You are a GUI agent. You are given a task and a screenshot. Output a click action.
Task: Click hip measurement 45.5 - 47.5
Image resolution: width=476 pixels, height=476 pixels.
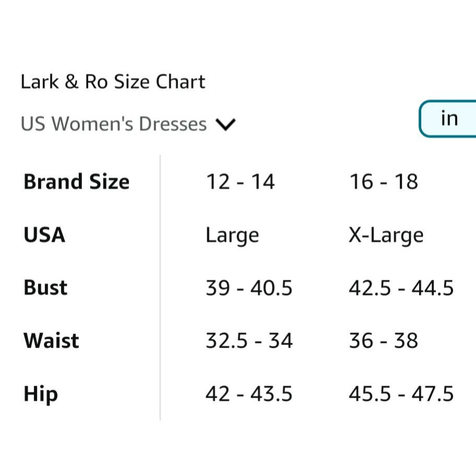point(401,394)
